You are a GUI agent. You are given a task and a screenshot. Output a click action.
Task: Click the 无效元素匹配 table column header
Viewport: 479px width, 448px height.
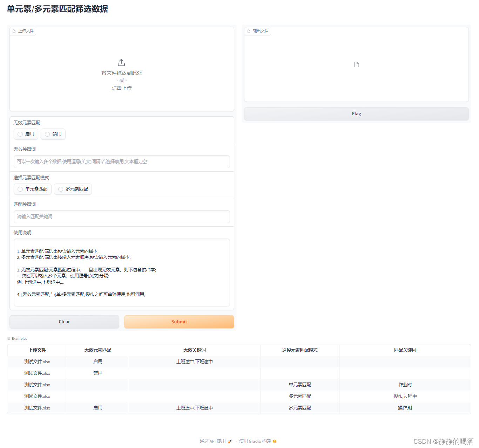(98, 350)
